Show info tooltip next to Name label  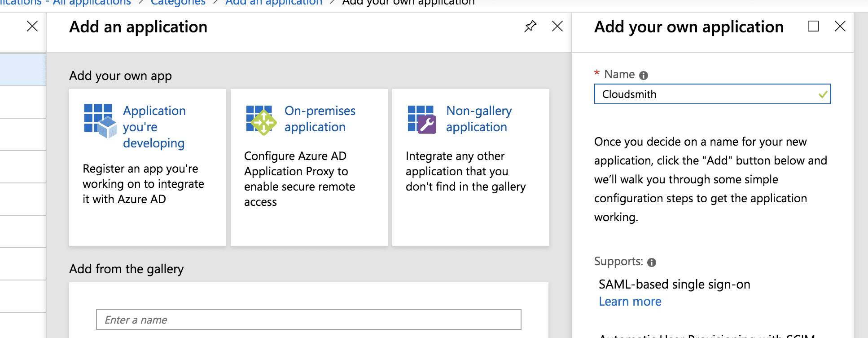point(643,76)
